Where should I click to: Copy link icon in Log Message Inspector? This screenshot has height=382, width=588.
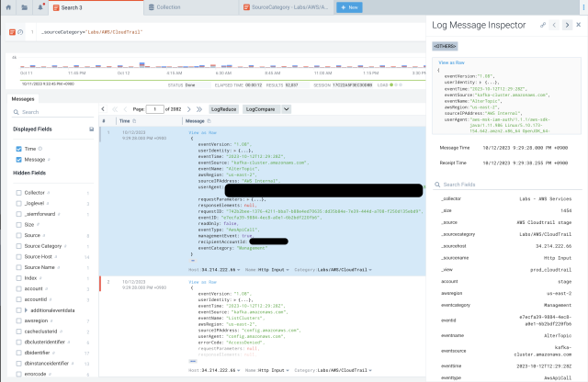[543, 25]
